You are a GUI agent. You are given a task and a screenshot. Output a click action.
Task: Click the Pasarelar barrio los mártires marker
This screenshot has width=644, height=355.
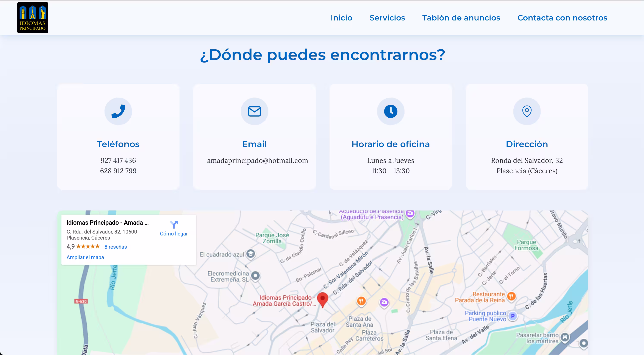point(565,337)
